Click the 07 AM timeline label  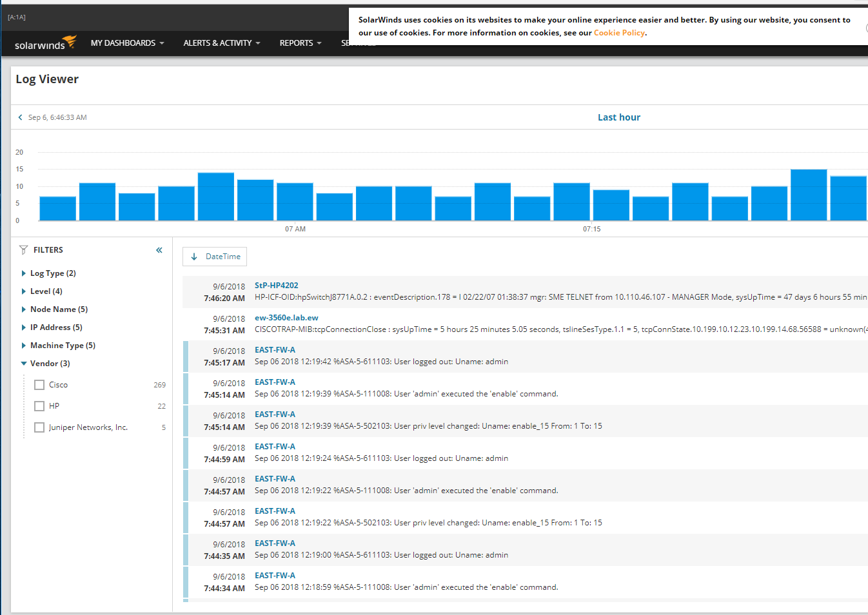point(295,229)
